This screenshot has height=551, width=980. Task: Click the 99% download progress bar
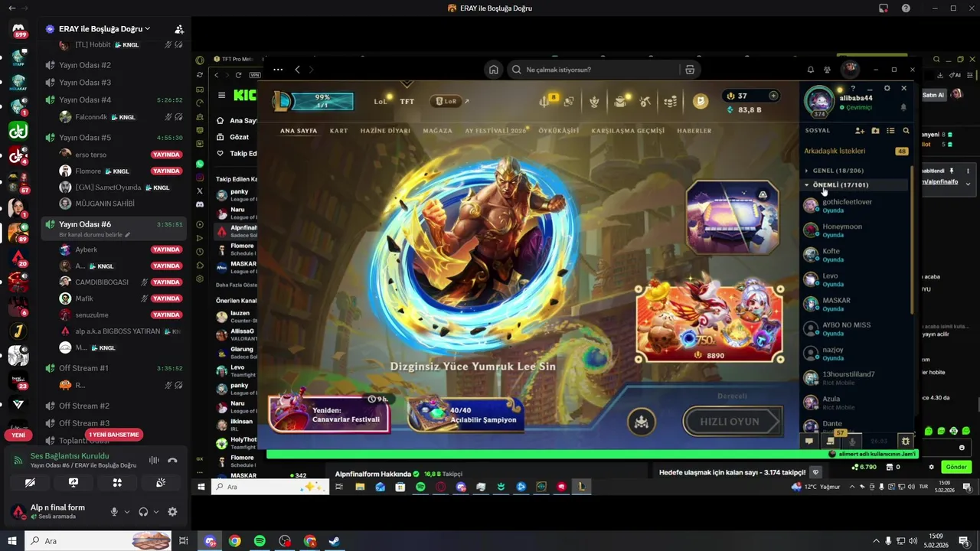point(322,101)
